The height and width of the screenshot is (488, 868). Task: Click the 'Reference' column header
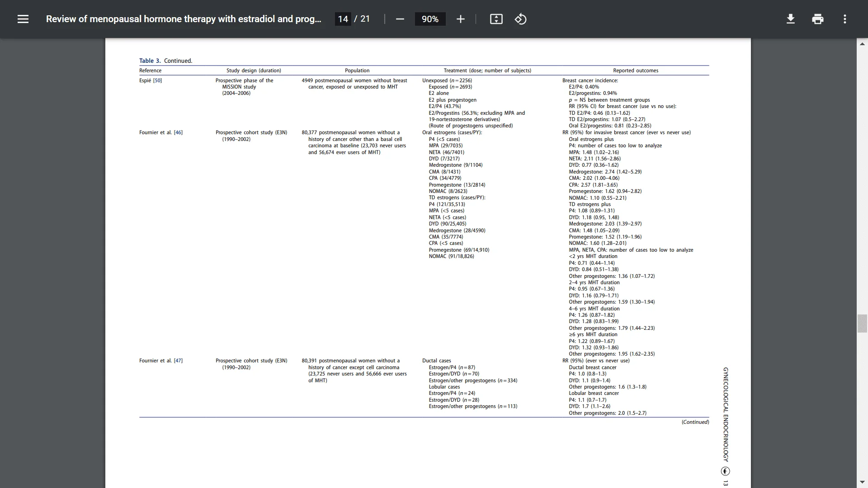coord(150,70)
